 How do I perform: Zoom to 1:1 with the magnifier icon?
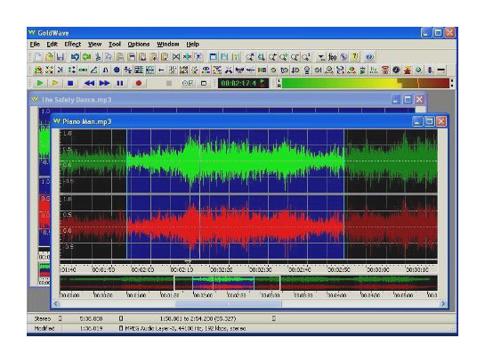pos(306,57)
